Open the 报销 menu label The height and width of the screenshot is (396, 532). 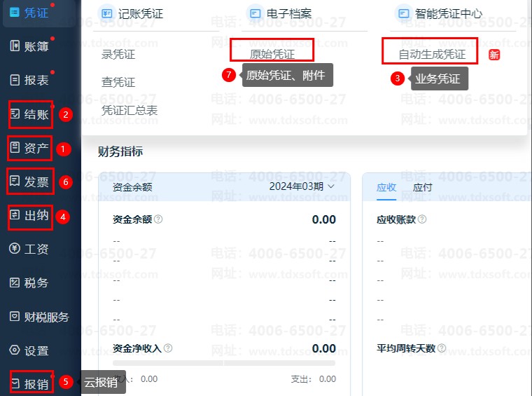pos(36,384)
